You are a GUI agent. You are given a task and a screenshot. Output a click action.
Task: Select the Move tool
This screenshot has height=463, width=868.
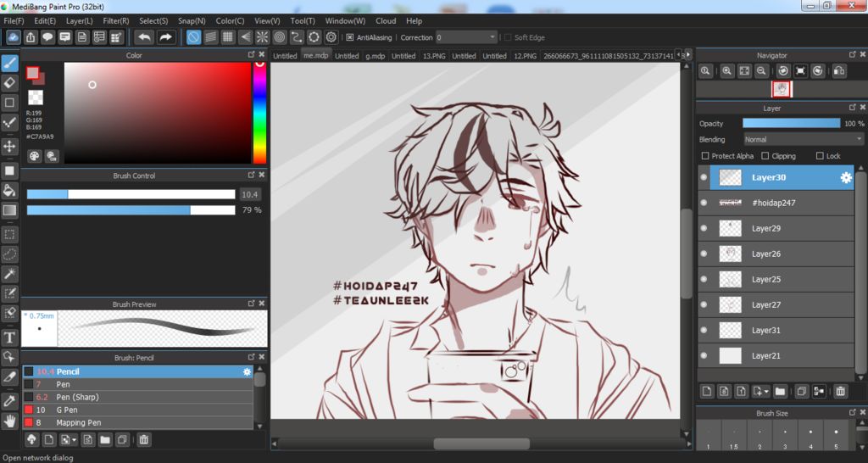(x=9, y=146)
